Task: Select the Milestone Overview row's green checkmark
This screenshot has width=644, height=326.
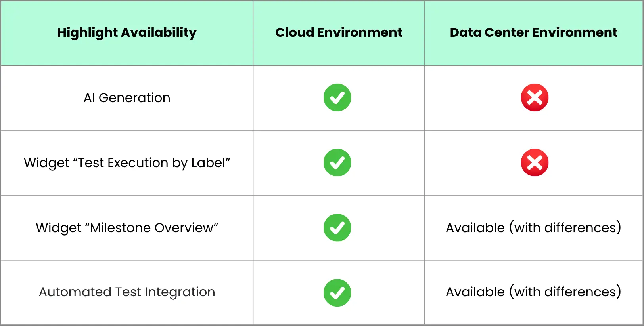Action: pyautogui.click(x=337, y=228)
